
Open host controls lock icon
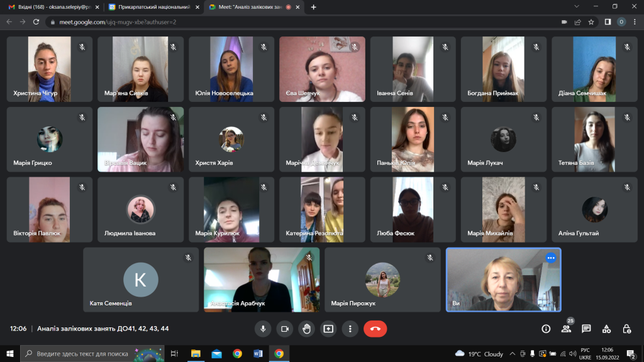(x=626, y=329)
